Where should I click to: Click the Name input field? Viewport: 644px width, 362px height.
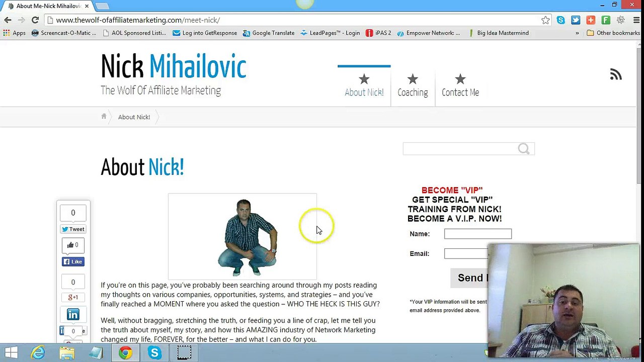pyautogui.click(x=478, y=234)
